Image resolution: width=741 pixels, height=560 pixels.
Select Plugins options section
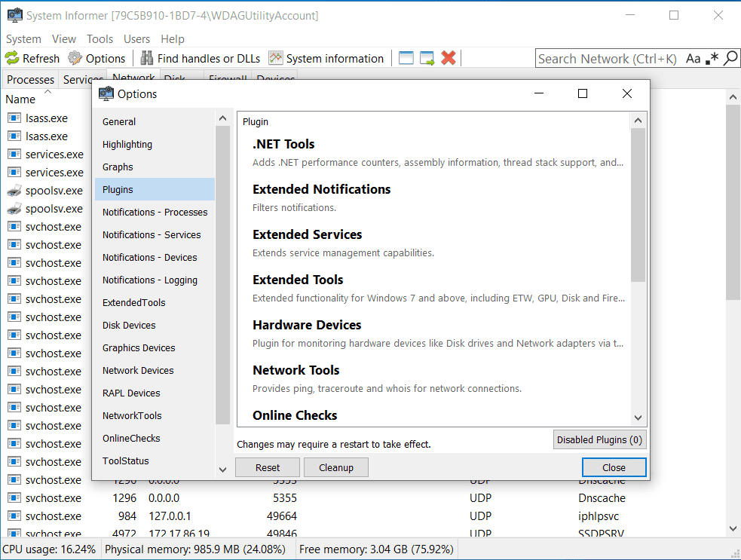click(x=155, y=189)
